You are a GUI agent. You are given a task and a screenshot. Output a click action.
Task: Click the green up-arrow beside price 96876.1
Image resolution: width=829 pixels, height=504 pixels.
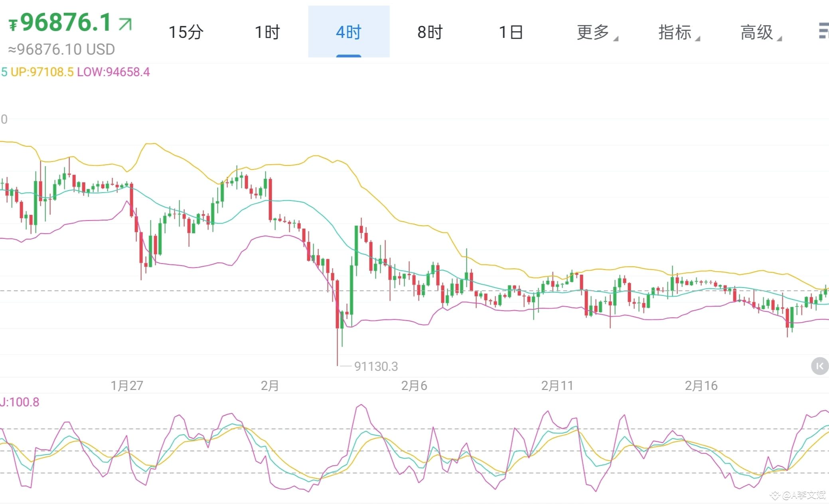pos(125,24)
